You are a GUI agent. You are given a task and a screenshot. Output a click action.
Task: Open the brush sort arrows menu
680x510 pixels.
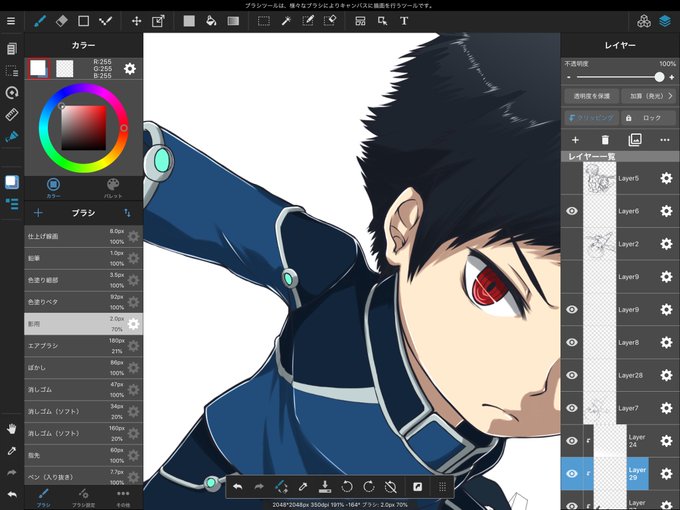[x=128, y=212]
